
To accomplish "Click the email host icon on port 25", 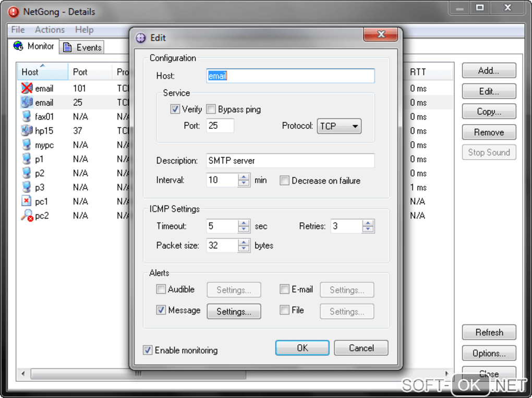I will click(x=27, y=102).
